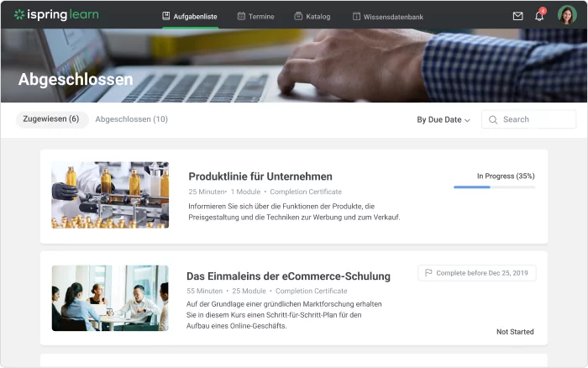Click the 25 Minuten duration text
Screen dimensions: 588x368
pos(207,192)
